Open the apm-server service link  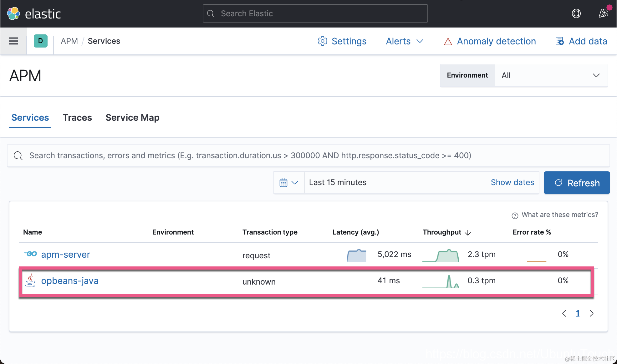66,255
